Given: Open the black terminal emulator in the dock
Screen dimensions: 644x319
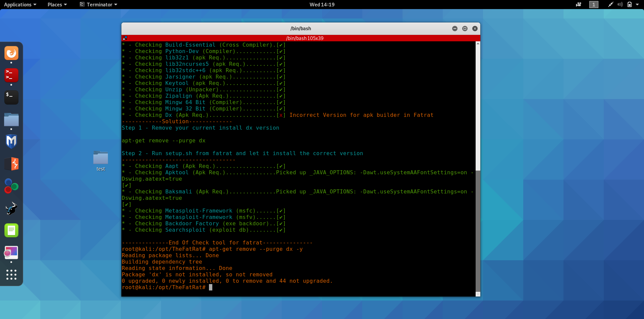Looking at the screenshot, I should click(x=11, y=97).
